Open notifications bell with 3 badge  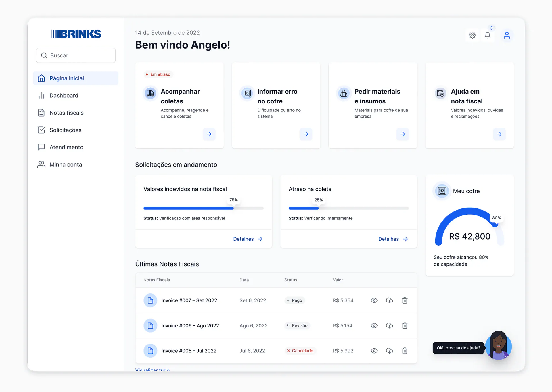pos(488,35)
